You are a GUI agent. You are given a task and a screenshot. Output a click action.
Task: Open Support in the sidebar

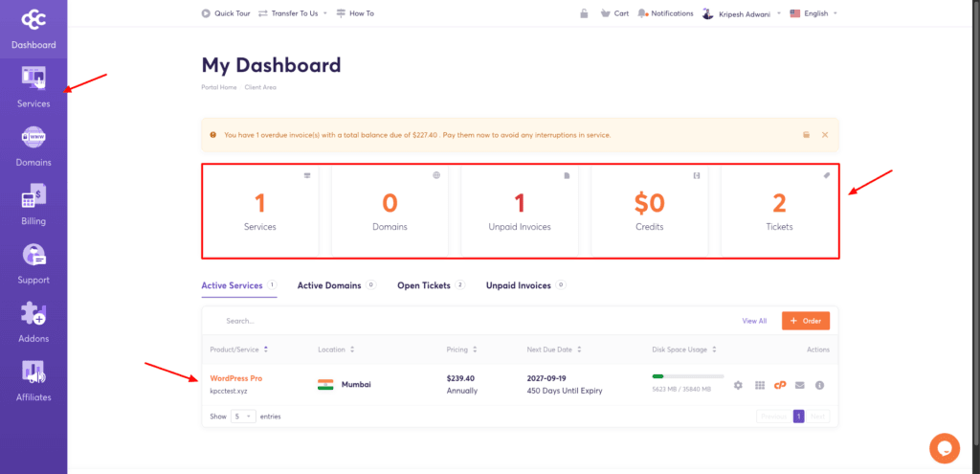(x=33, y=264)
